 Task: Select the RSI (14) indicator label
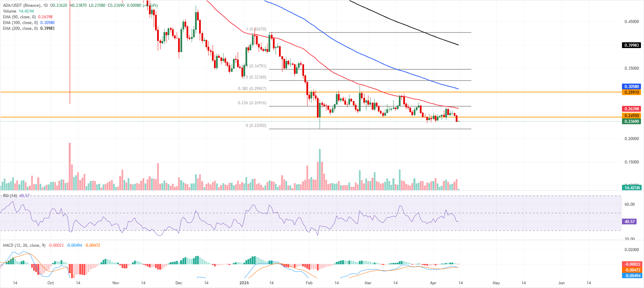coord(10,196)
